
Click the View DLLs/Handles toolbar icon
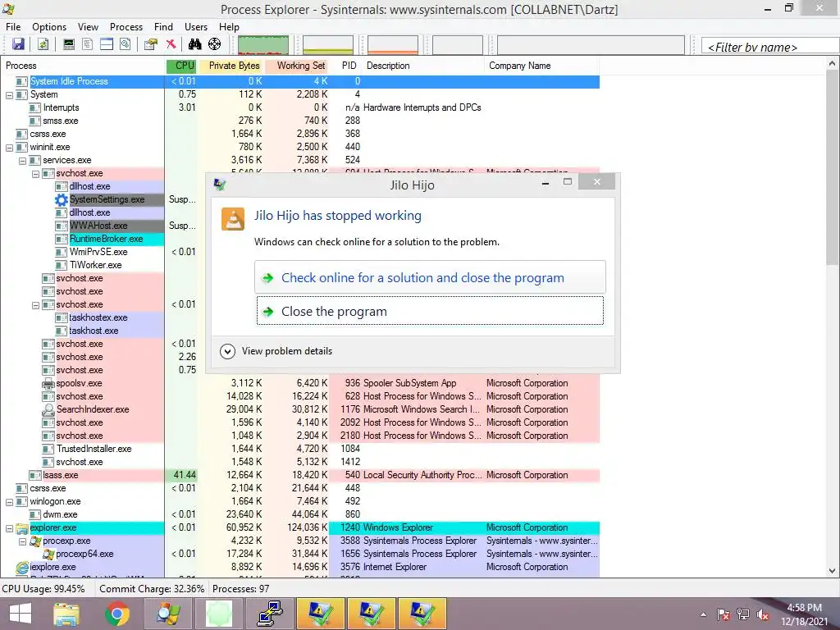[x=126, y=44]
